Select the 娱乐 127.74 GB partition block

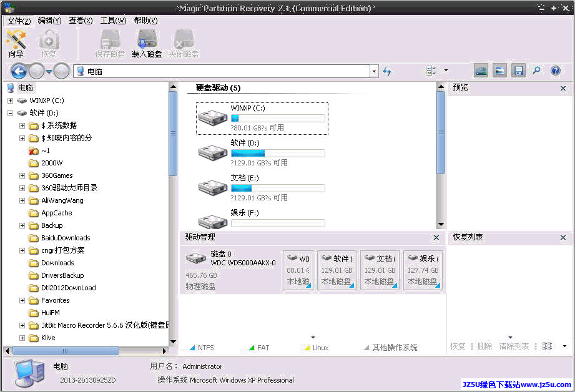pos(423,270)
